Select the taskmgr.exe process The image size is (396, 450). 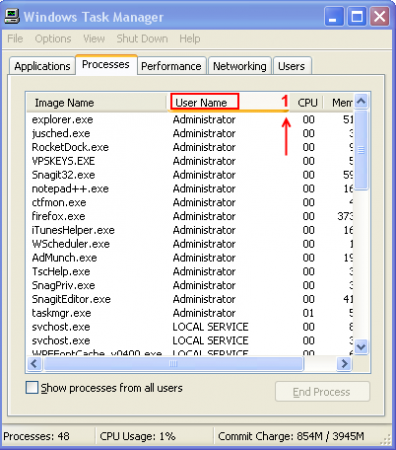190,313
